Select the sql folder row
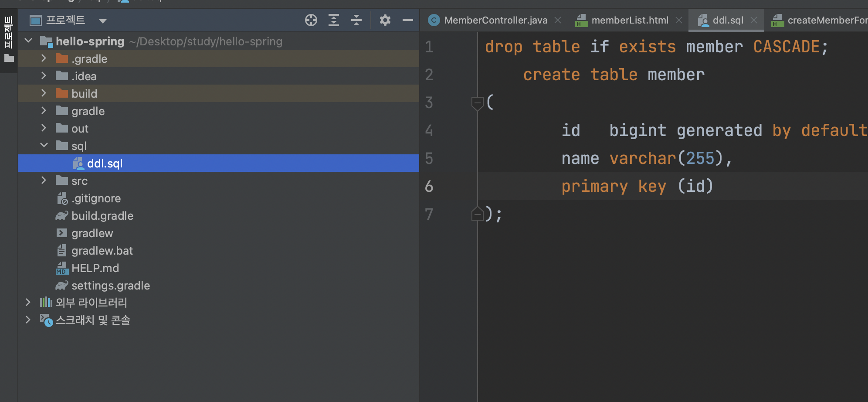This screenshot has height=402, width=868. tap(219, 146)
